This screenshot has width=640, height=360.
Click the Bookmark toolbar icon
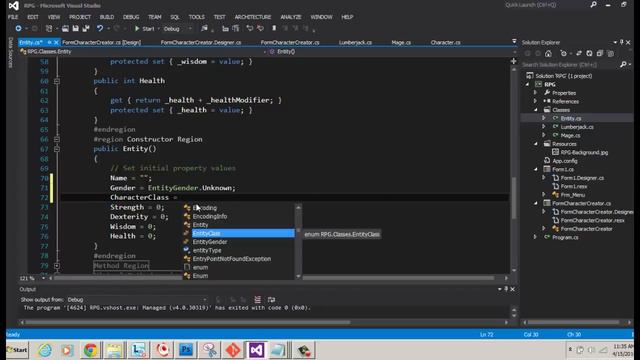point(274,29)
